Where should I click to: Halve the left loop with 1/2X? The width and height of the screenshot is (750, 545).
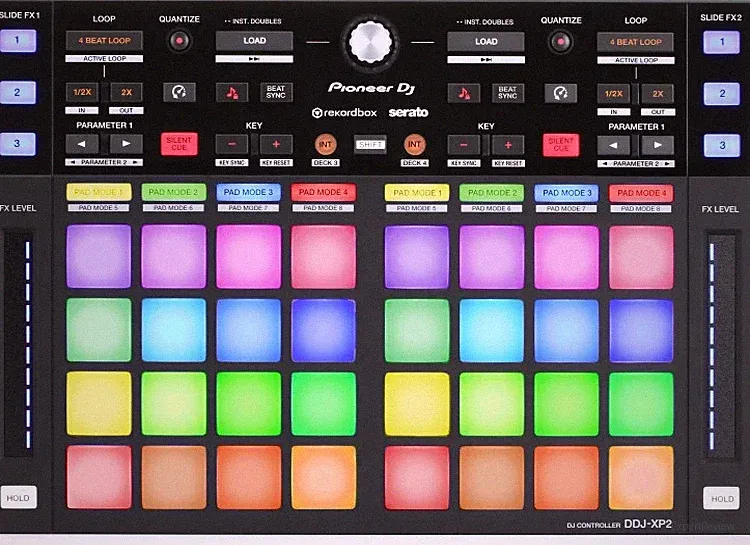(82, 92)
